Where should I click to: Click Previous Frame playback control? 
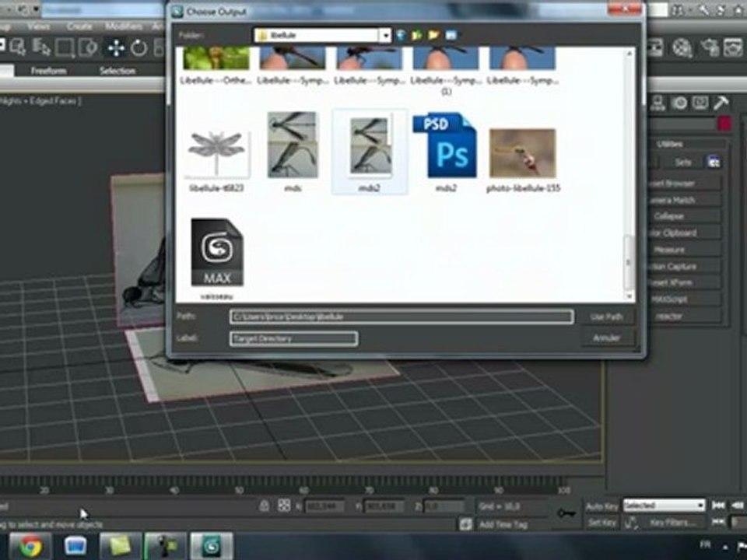coord(738,506)
